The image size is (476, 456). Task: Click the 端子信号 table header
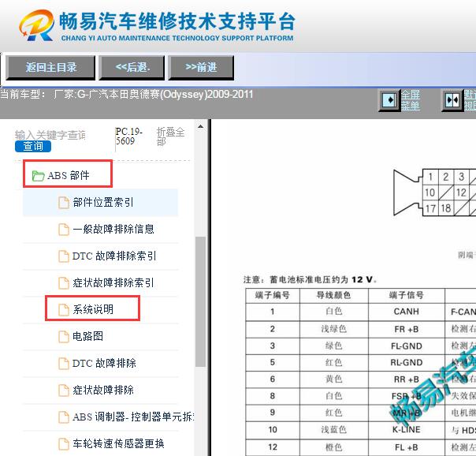[406, 295]
